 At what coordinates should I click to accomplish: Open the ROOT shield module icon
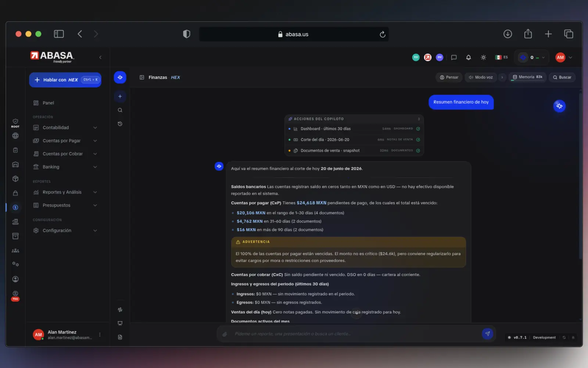(15, 123)
